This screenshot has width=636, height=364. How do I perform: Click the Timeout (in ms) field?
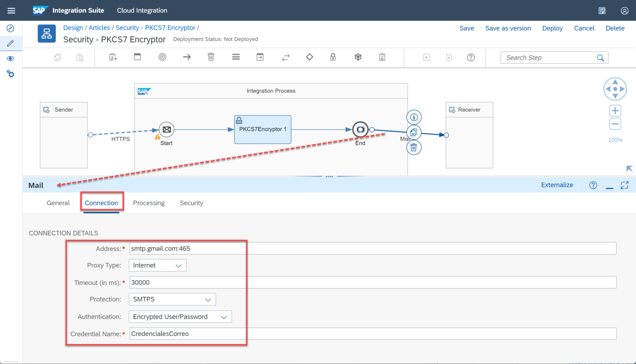click(373, 282)
